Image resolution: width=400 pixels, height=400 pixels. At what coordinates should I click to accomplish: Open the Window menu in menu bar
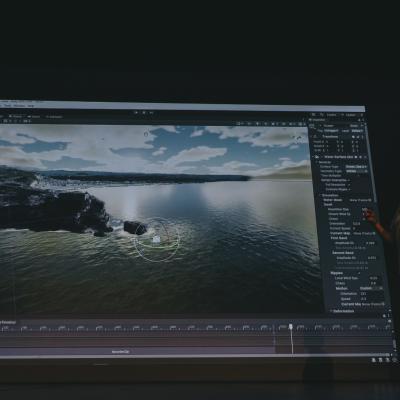tap(19, 105)
